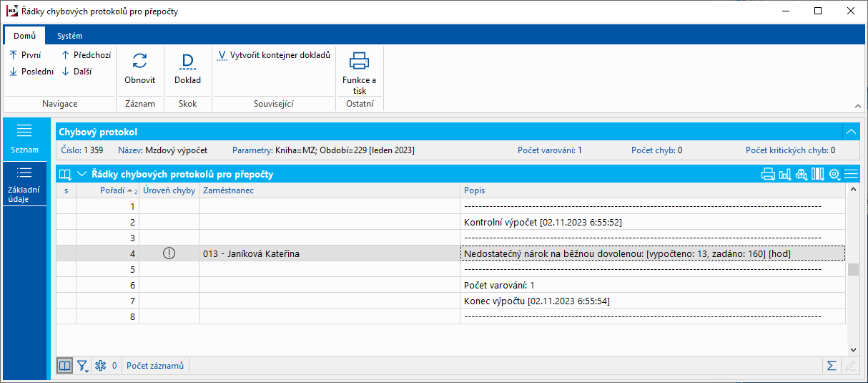Click the 's' column header

click(x=66, y=190)
